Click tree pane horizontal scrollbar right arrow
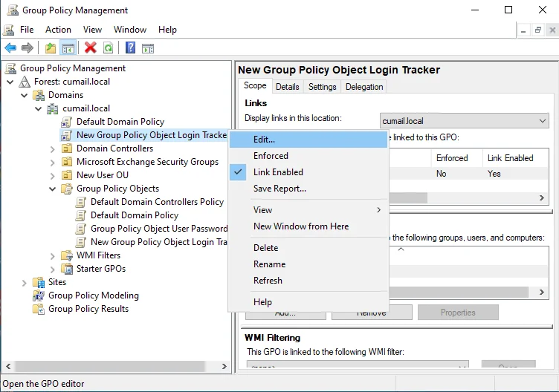This screenshot has height=392, width=559. tap(224, 366)
